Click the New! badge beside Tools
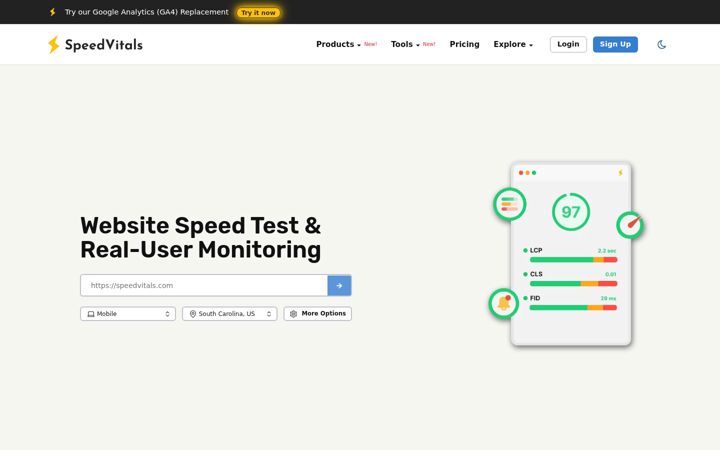 (429, 44)
